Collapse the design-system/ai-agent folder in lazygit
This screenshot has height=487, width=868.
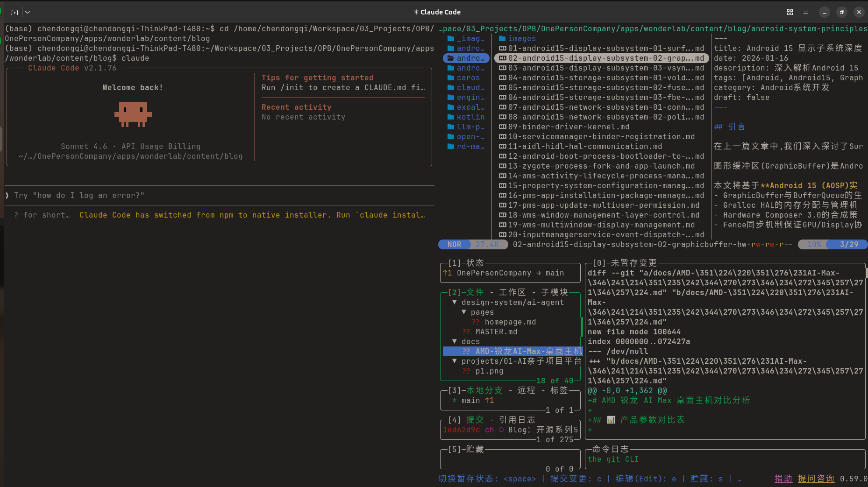click(454, 302)
